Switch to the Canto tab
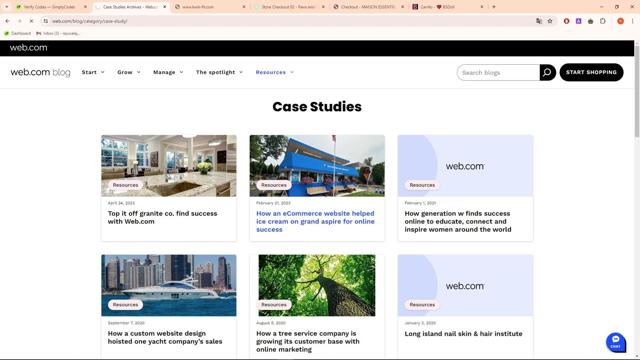Viewport: 640px width, 360px height. [447, 7]
